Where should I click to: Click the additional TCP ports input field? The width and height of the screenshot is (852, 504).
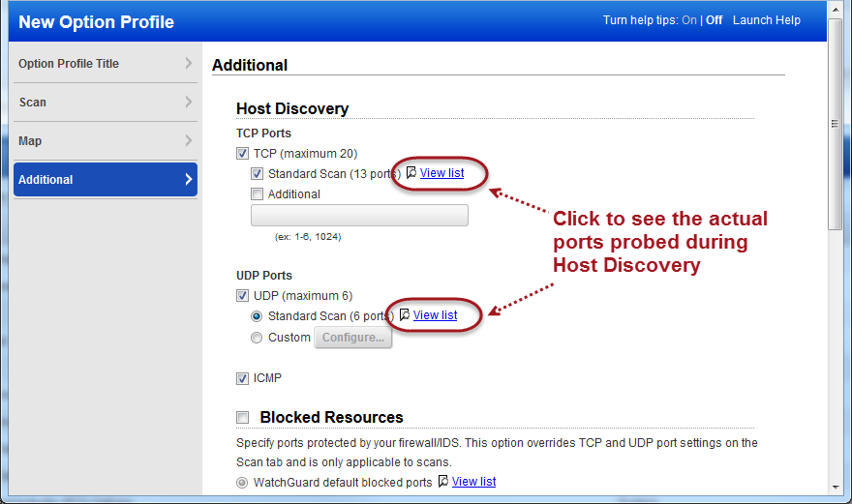coord(359,215)
